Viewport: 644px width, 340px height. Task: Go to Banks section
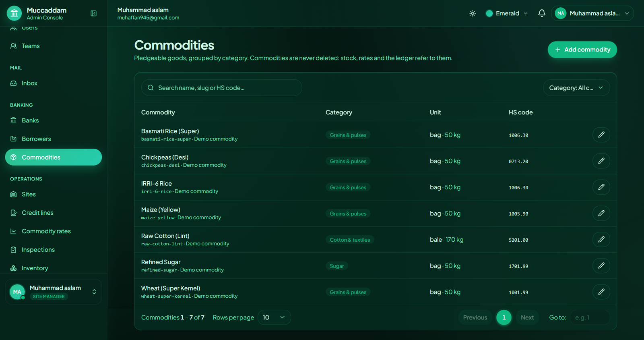click(53, 120)
